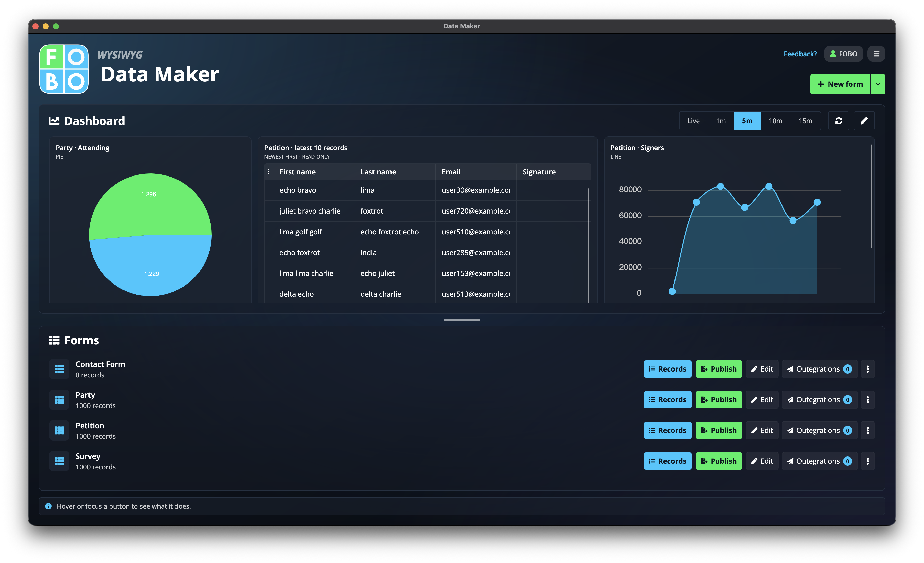
Task: Click the green pie slice 1.296
Action: (150, 204)
